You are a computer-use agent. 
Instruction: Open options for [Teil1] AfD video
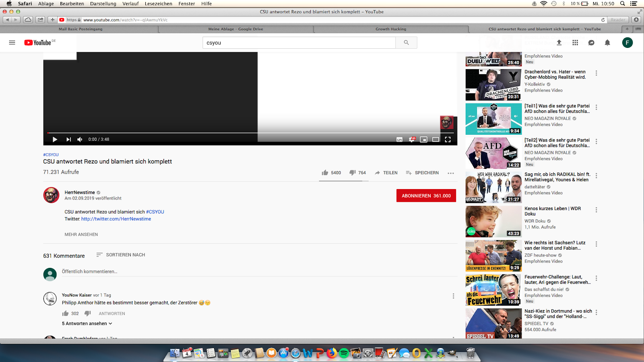[596, 107]
